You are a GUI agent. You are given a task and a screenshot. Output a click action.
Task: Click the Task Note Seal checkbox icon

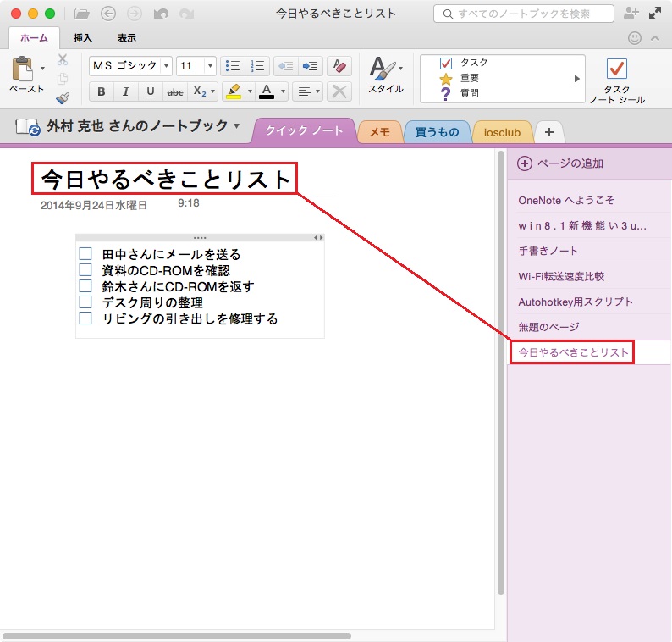617,69
